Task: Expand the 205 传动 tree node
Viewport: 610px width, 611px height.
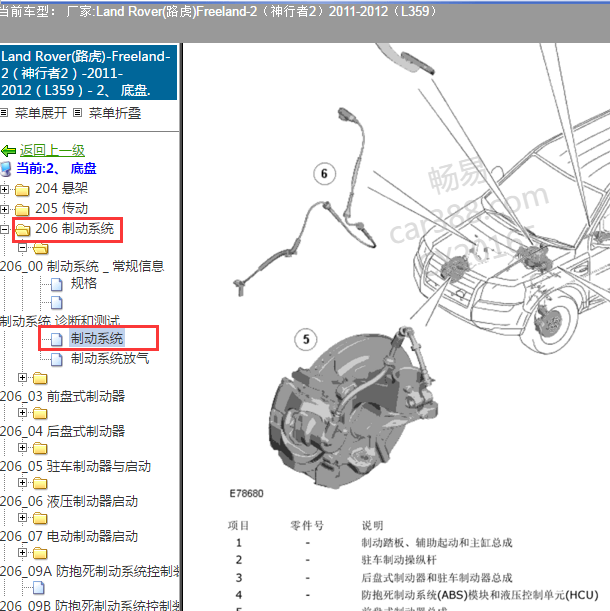Action: click(x=4, y=210)
